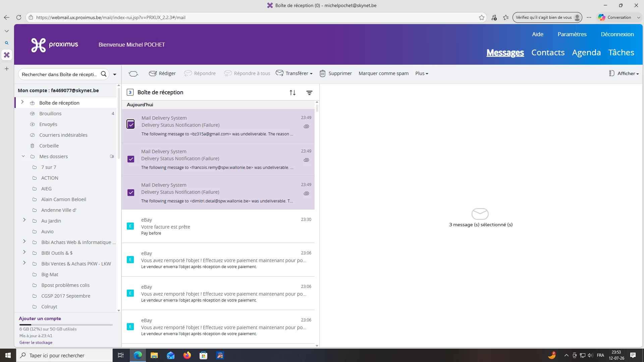The height and width of the screenshot is (362, 644).
Task: Collapse the Mes dossiers tree
Action: coord(23,156)
